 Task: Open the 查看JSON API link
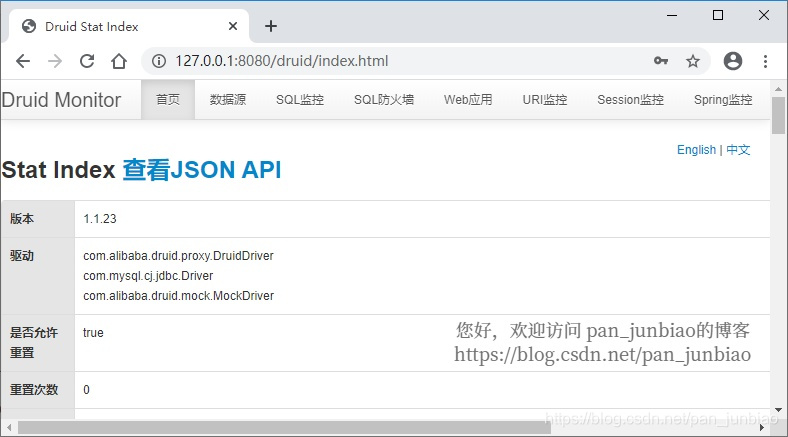[x=202, y=170]
